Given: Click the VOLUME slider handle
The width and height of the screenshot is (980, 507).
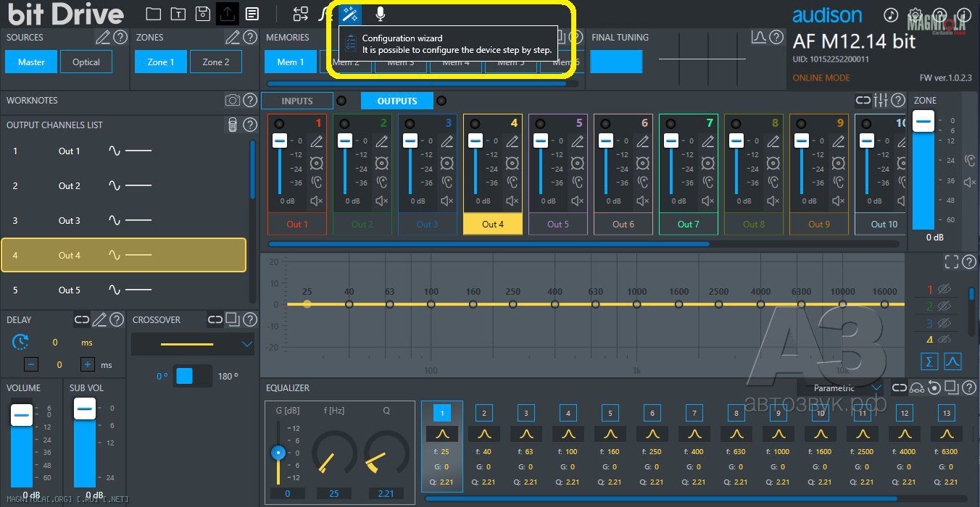Looking at the screenshot, I should click(x=22, y=415).
